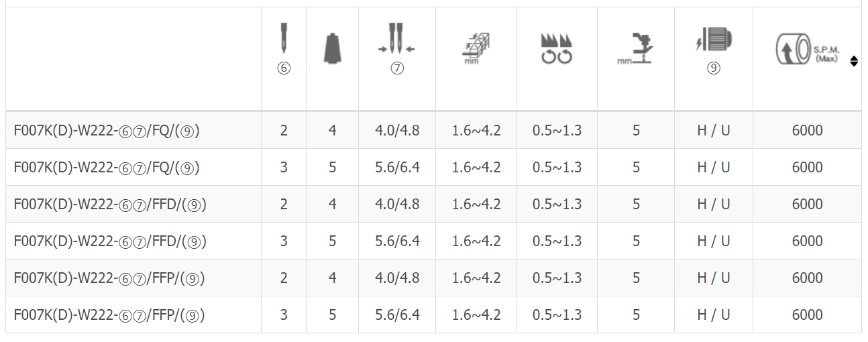
Task: Click thread count 5 in fourth row
Action: click(333, 241)
